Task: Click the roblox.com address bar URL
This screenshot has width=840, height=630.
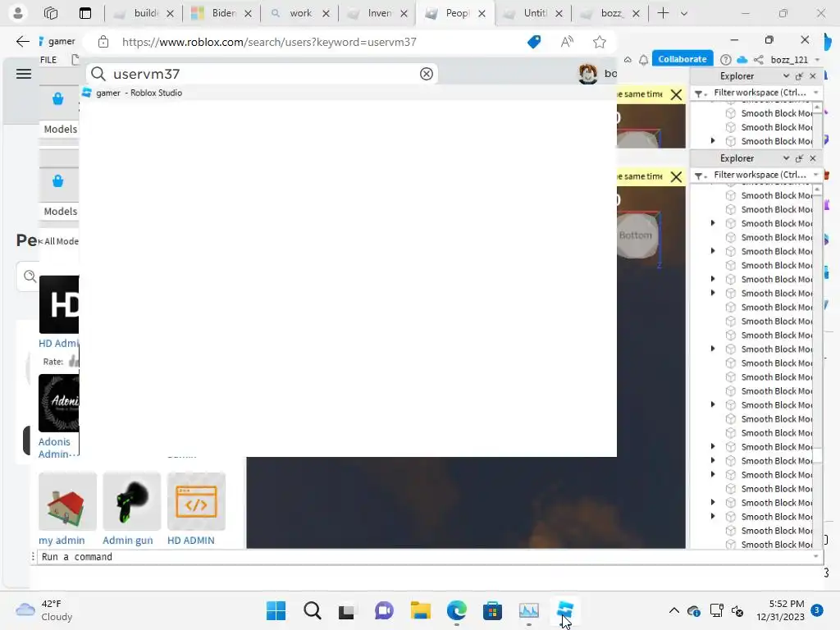Action: click(269, 42)
